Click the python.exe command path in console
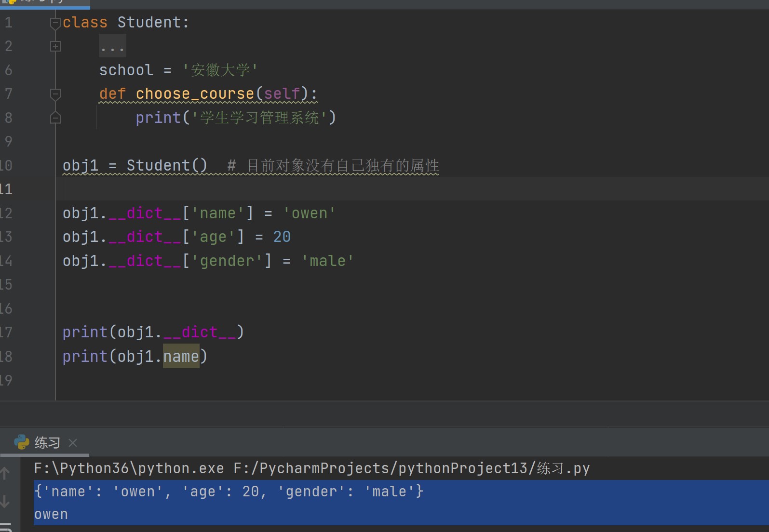 (129, 468)
